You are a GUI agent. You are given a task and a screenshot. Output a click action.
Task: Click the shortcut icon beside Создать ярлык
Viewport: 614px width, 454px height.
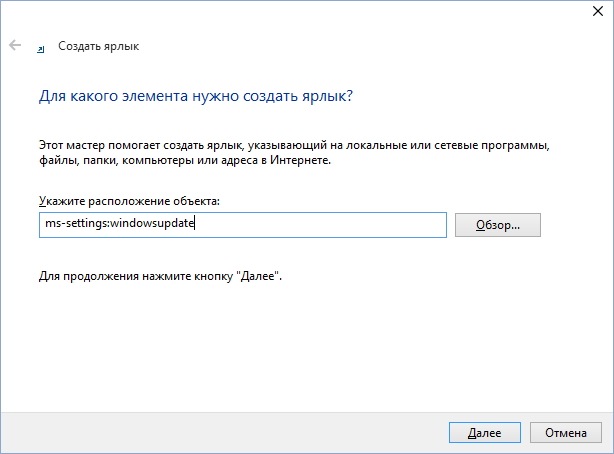pos(41,49)
